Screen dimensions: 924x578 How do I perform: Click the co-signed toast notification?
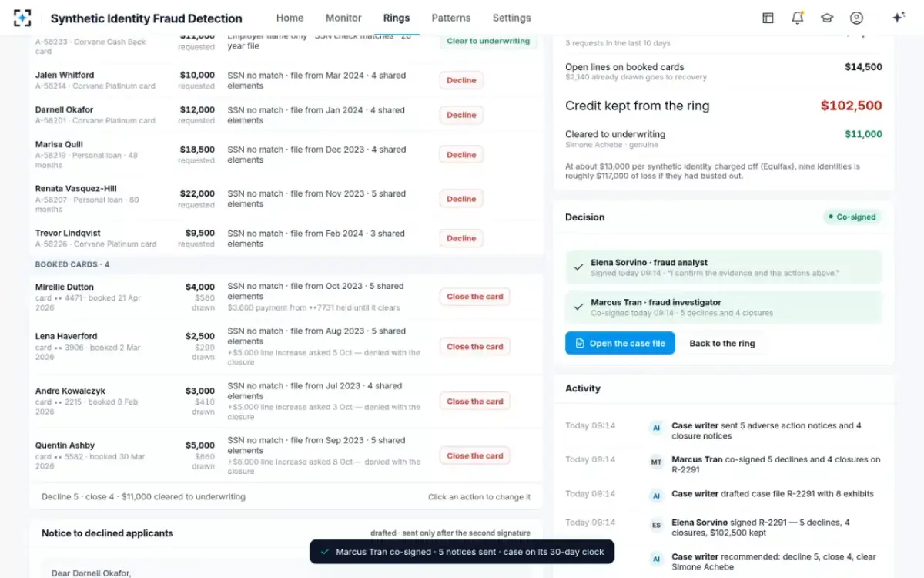tap(462, 552)
